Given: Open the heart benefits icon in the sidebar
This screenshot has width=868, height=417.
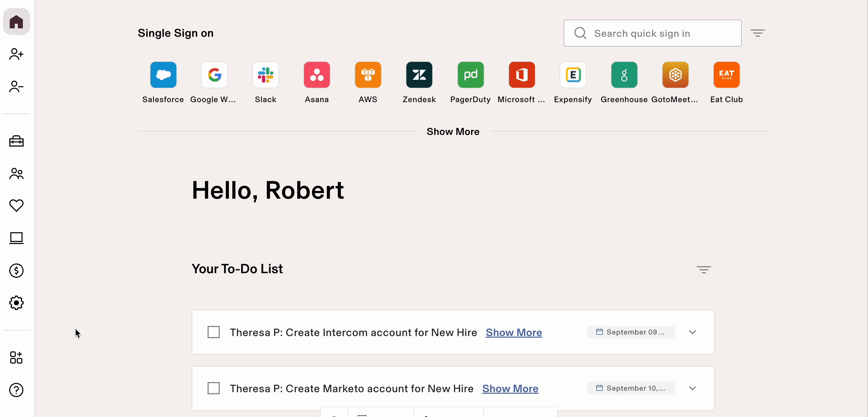Looking at the screenshot, I should point(16,205).
